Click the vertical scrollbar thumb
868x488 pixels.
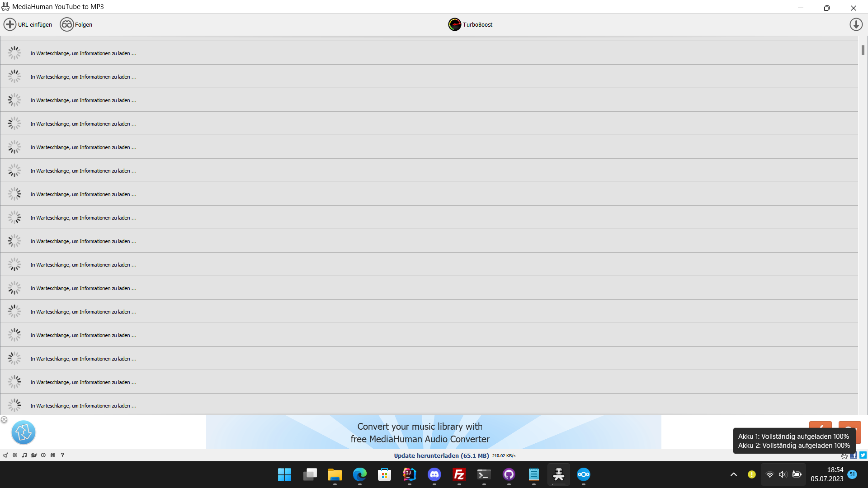pyautogui.click(x=863, y=50)
